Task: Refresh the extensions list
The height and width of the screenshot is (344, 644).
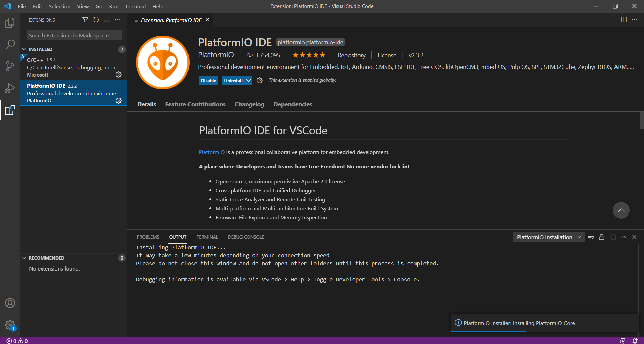Action: tap(96, 20)
